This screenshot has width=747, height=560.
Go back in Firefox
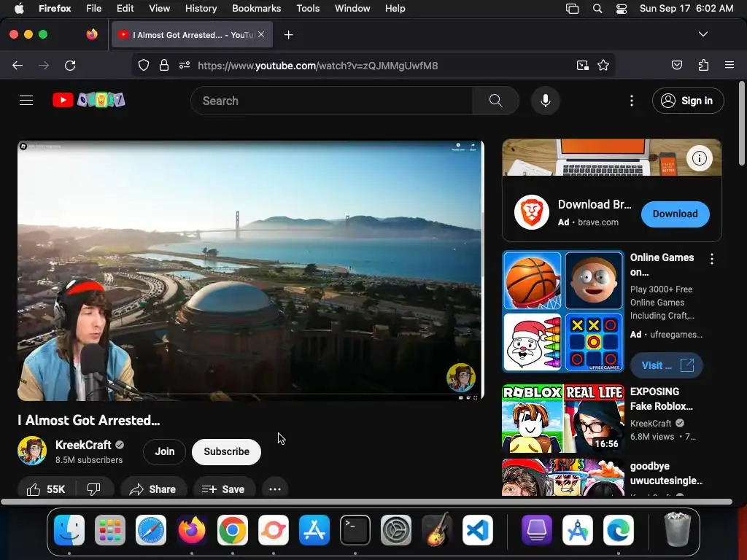pyautogui.click(x=18, y=65)
